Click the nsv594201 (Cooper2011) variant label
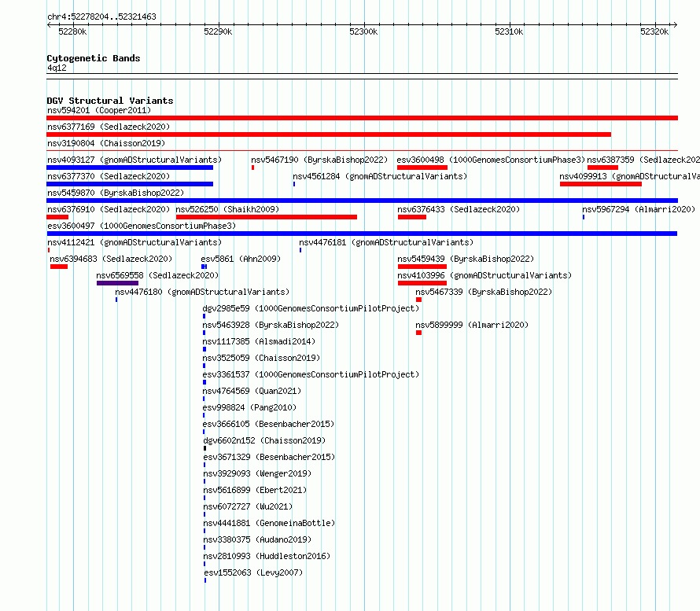 coord(99,110)
